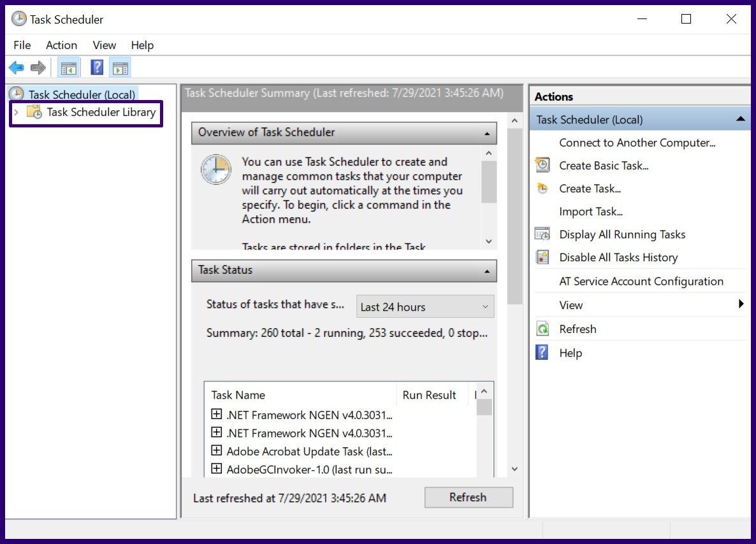Screen dimensions: 756x544
Task: Click AT Service Account Configuration action
Action: coord(641,282)
